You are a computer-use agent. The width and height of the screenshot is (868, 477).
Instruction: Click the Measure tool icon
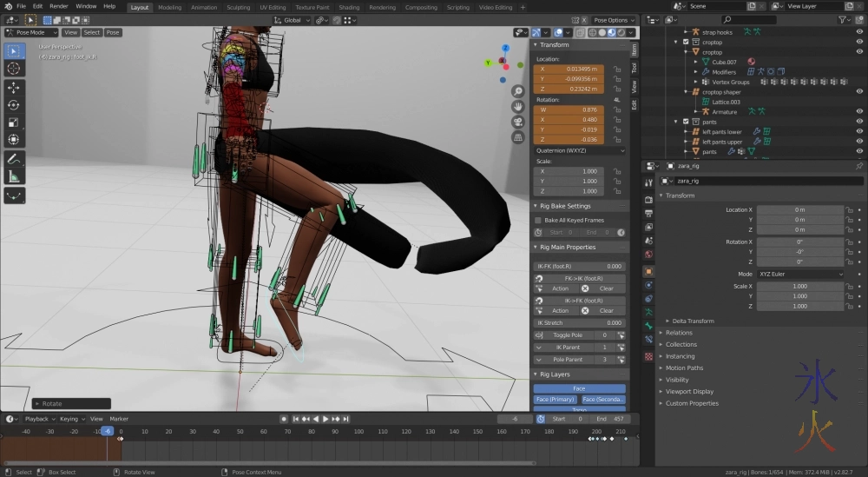coord(14,176)
